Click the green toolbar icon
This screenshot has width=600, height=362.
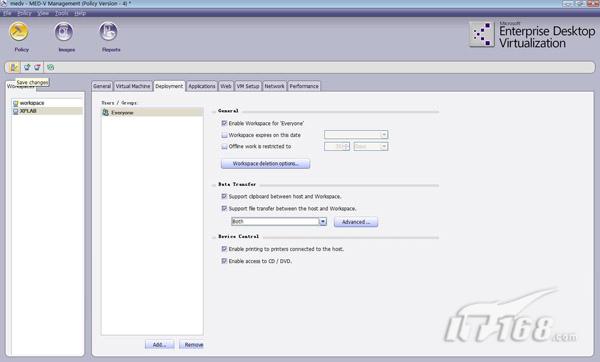click(51, 67)
